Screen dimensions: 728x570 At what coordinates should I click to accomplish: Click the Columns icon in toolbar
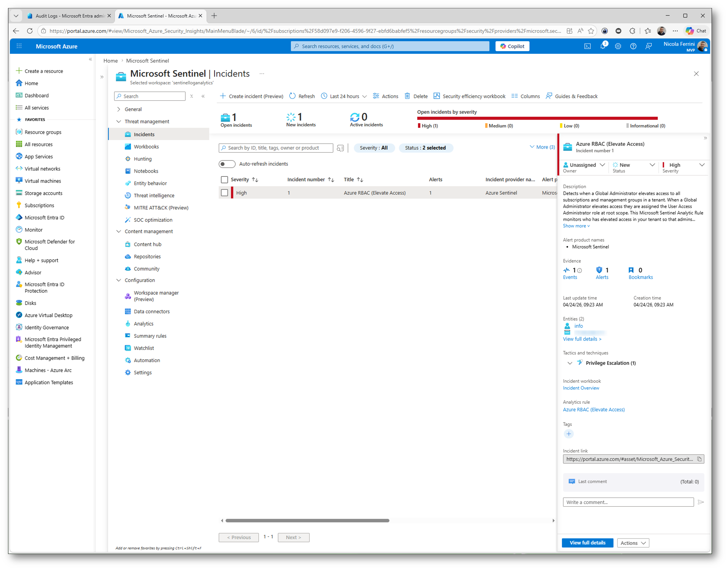(x=515, y=96)
